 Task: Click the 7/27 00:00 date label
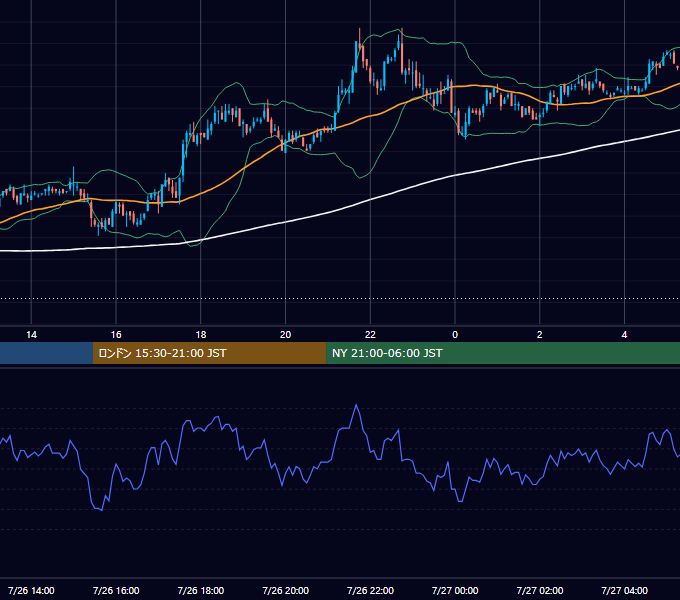pos(455,590)
